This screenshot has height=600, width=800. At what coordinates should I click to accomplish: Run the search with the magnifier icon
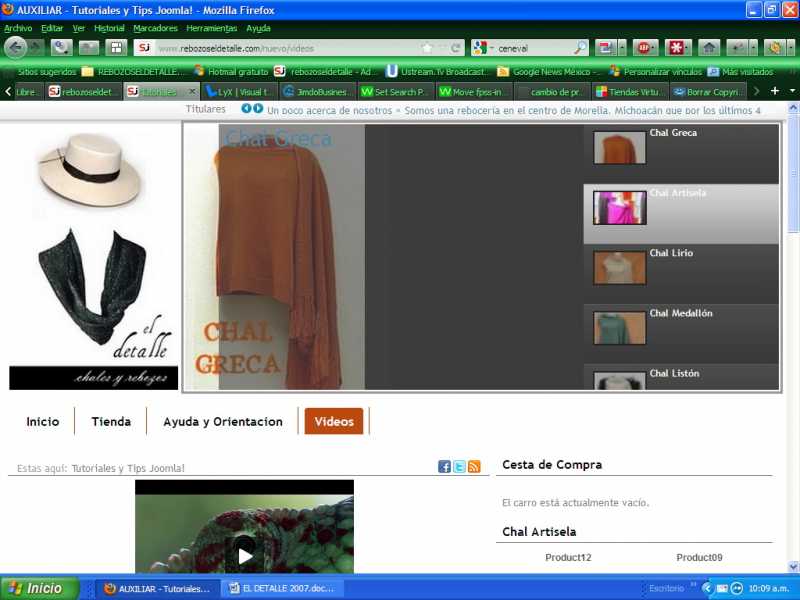[580, 48]
